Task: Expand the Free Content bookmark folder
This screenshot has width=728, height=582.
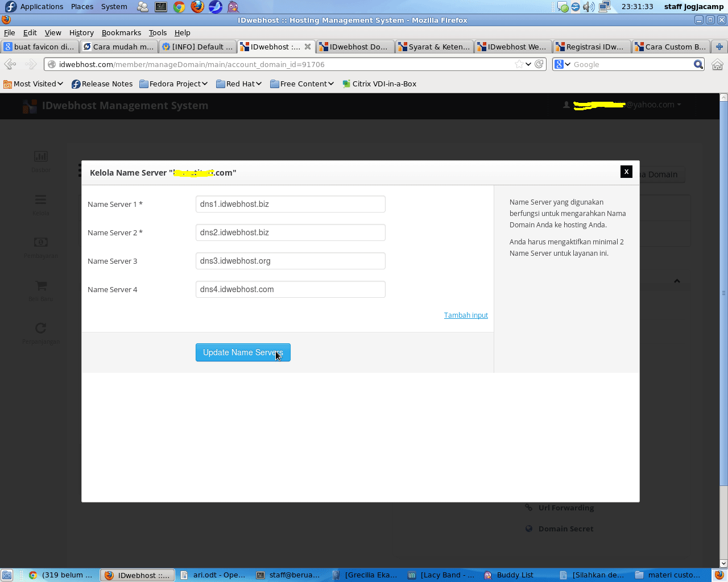Action: click(302, 84)
